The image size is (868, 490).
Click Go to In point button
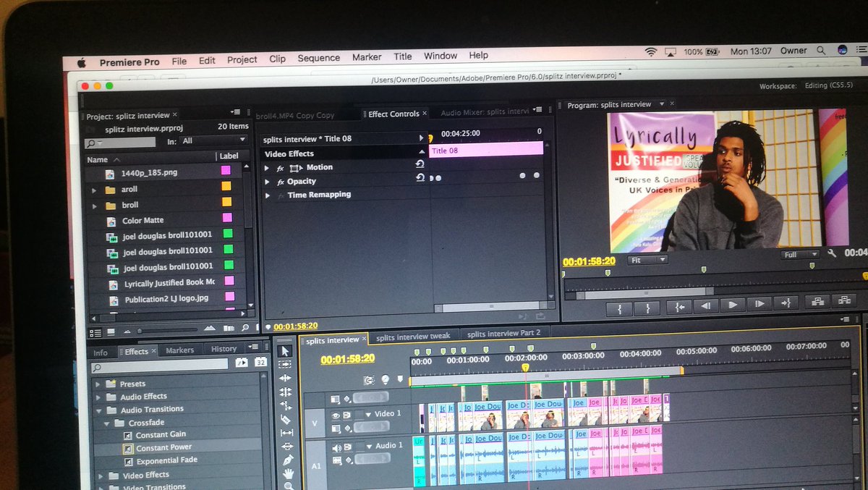[x=679, y=306]
